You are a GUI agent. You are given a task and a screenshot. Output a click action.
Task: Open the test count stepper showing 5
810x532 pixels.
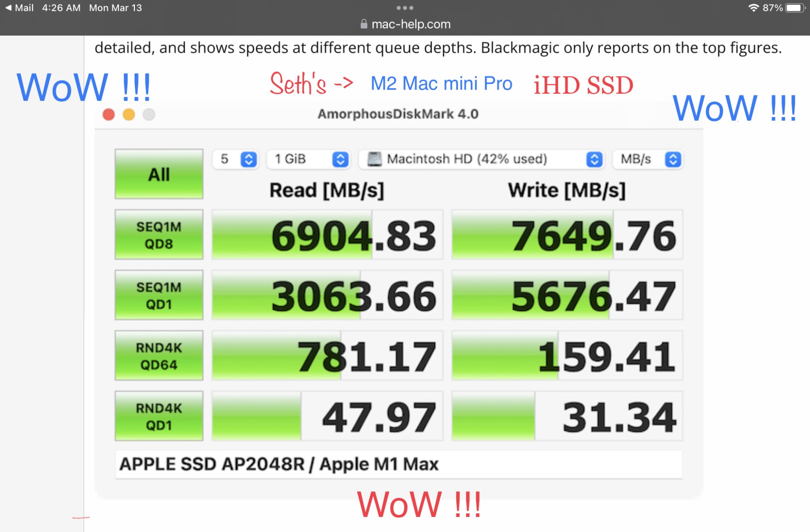pyautogui.click(x=249, y=159)
